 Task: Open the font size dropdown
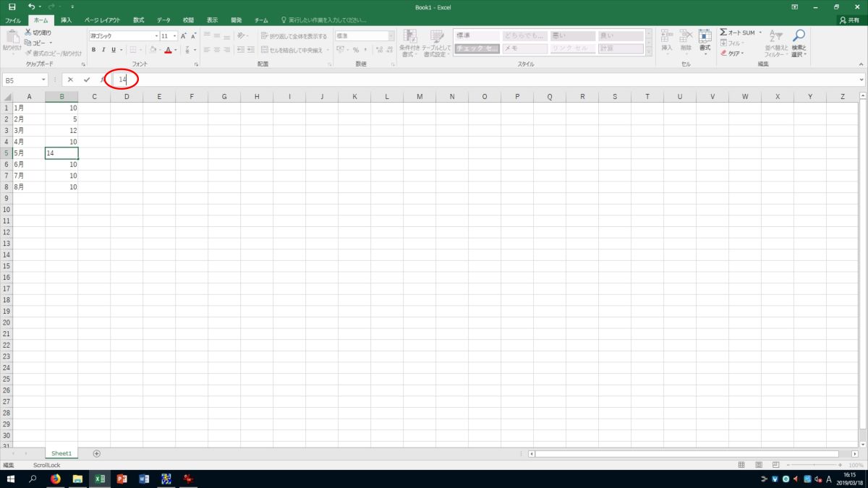pyautogui.click(x=175, y=36)
